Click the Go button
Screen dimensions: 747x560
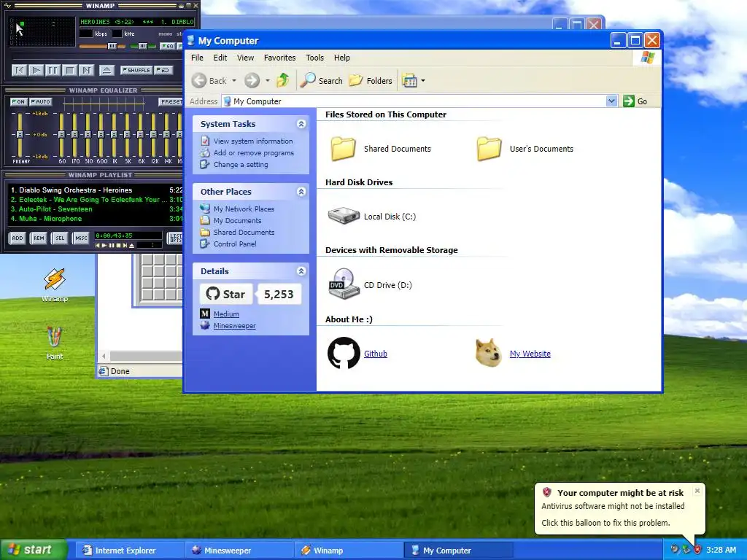(635, 101)
